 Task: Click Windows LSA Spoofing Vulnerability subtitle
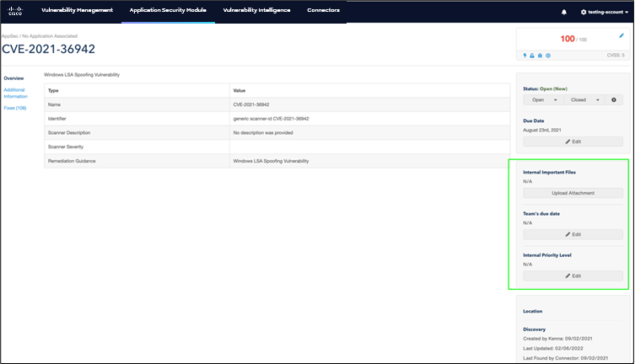point(82,75)
